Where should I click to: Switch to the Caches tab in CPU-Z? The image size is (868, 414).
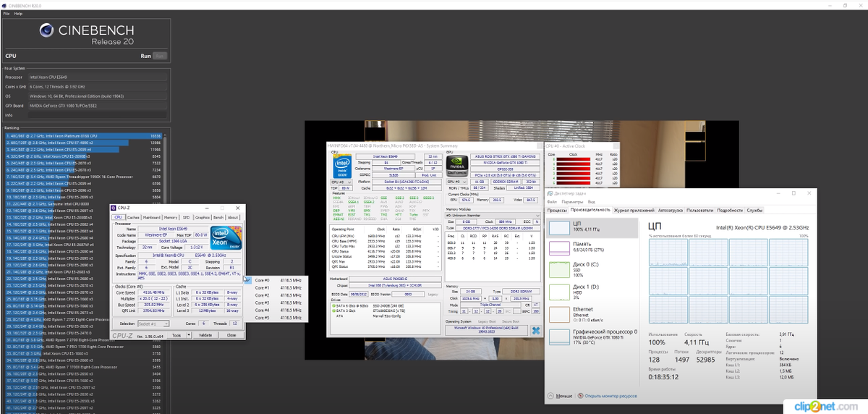[133, 217]
